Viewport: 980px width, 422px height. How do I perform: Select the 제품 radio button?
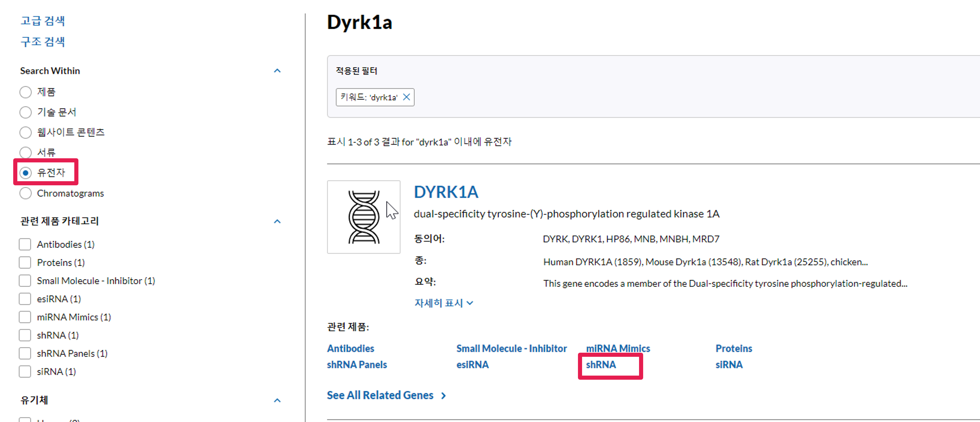pos(26,92)
